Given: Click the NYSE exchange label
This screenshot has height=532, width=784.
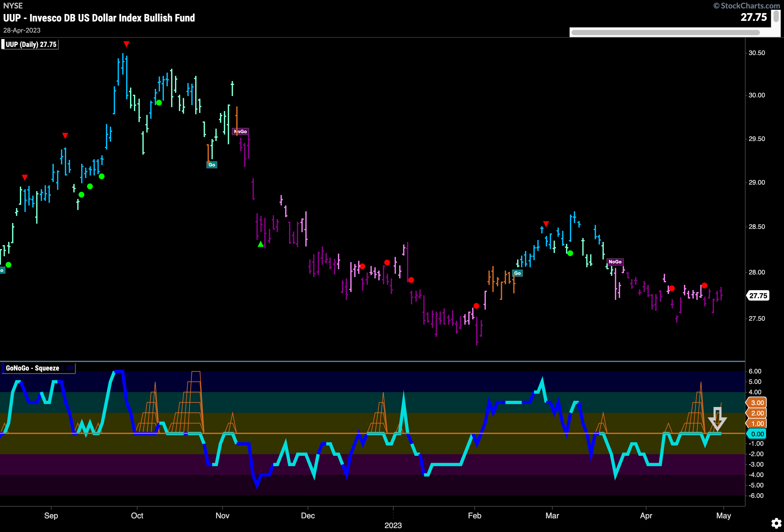Looking at the screenshot, I should point(13,6).
